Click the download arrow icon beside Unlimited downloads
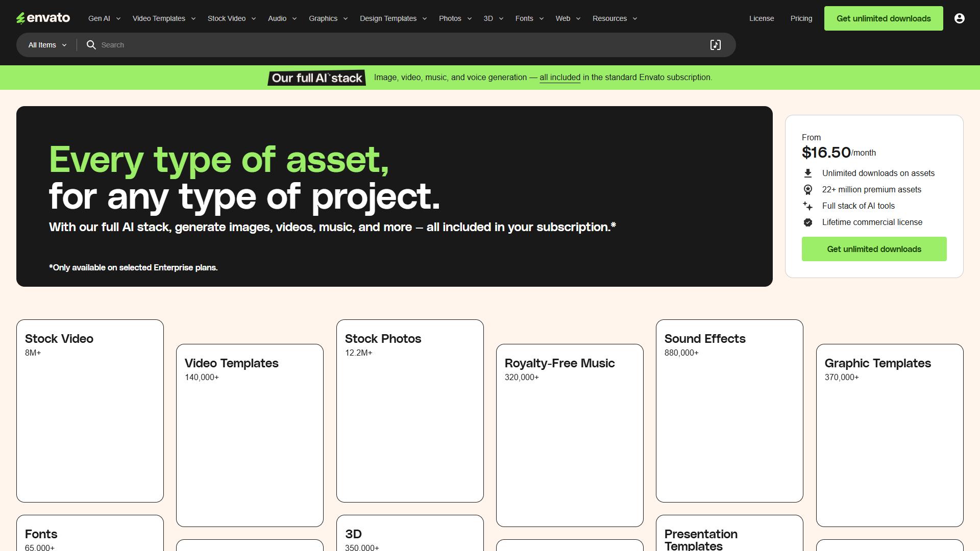Viewport: 980px width, 551px height. [808, 173]
